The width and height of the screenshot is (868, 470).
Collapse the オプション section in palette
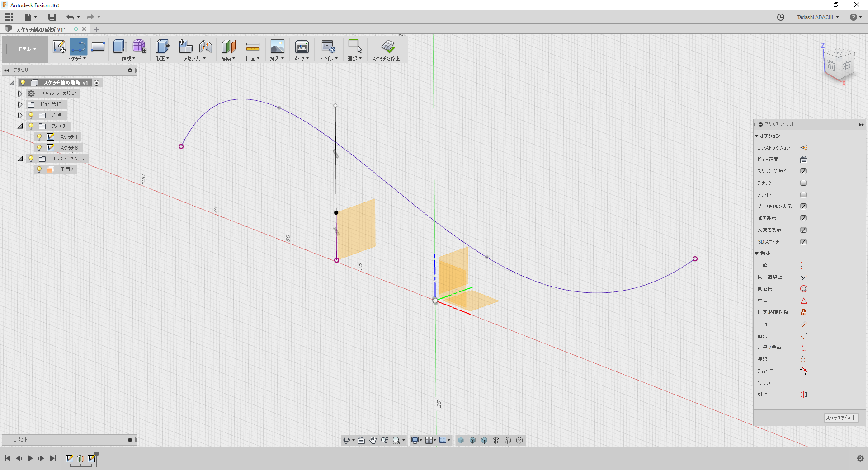coord(757,136)
